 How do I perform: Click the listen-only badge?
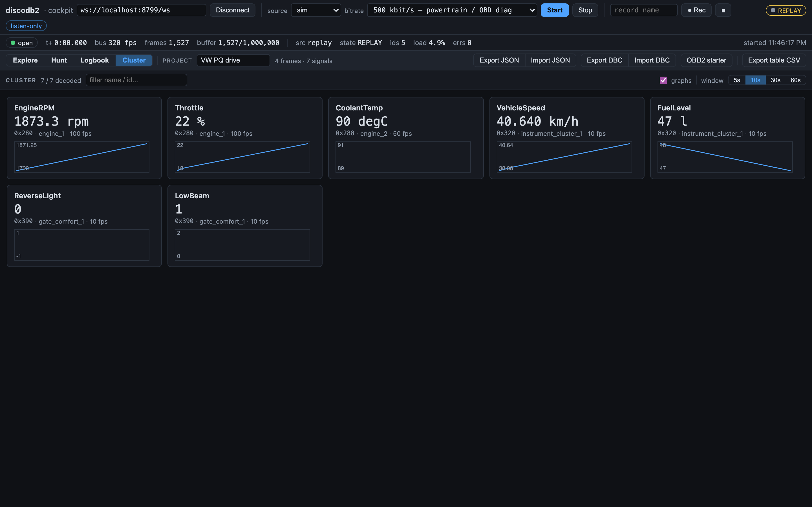pyautogui.click(x=26, y=26)
